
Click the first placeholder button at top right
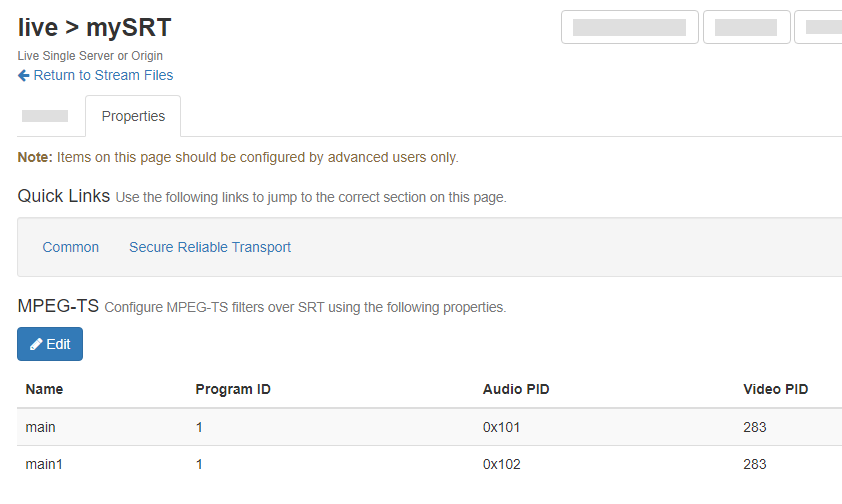[x=629, y=27]
